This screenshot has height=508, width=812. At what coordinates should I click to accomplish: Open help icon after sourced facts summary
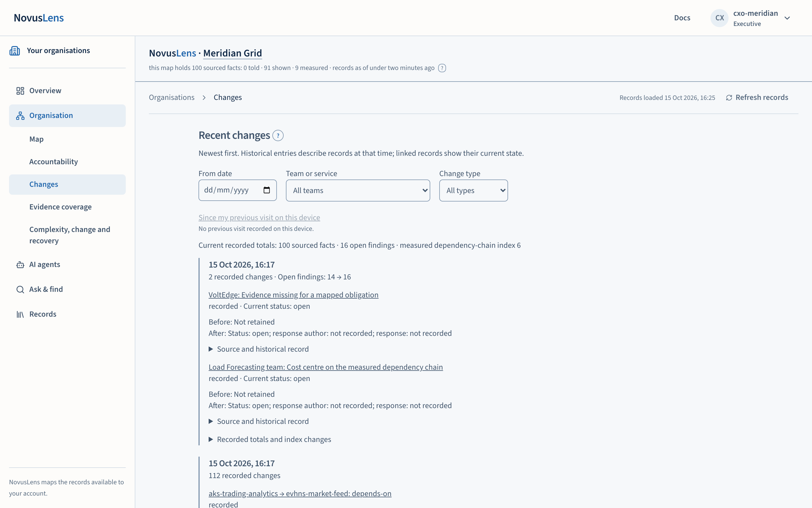[x=442, y=68]
